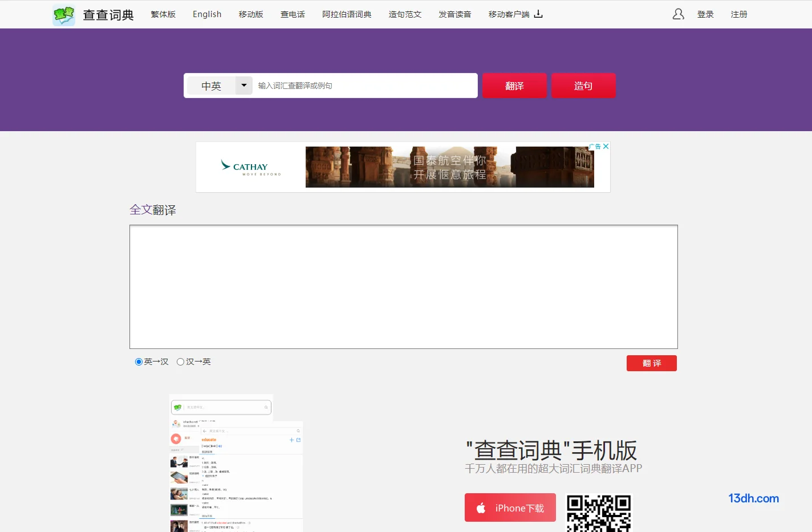Click the "查查词典"手机版 heading

coord(551,450)
